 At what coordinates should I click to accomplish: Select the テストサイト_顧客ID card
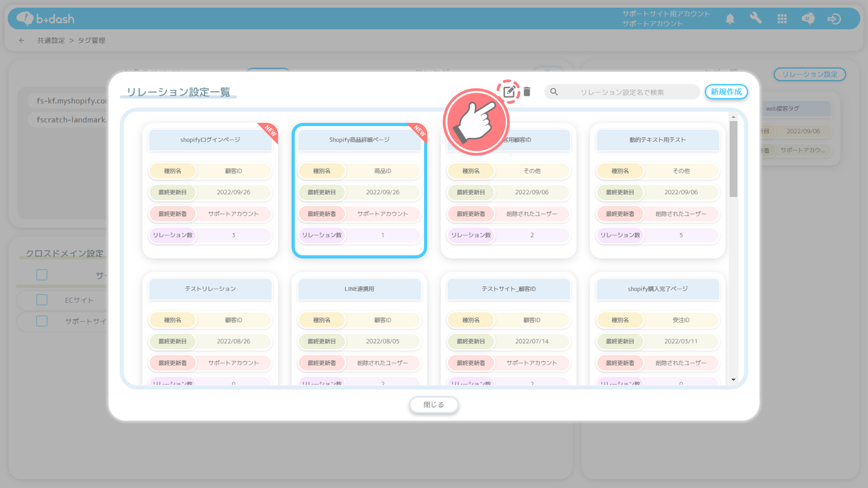[508, 329]
